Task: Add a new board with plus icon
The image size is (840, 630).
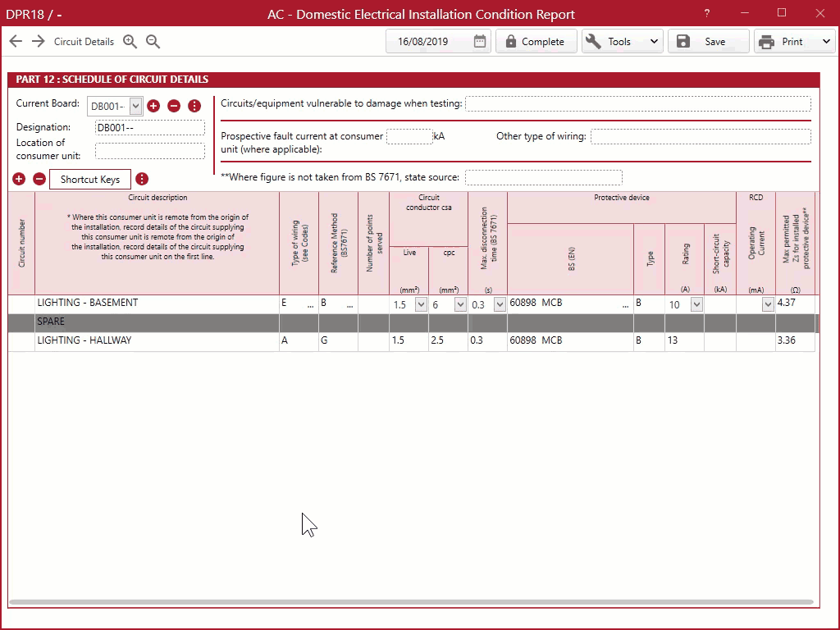Action: (x=153, y=106)
